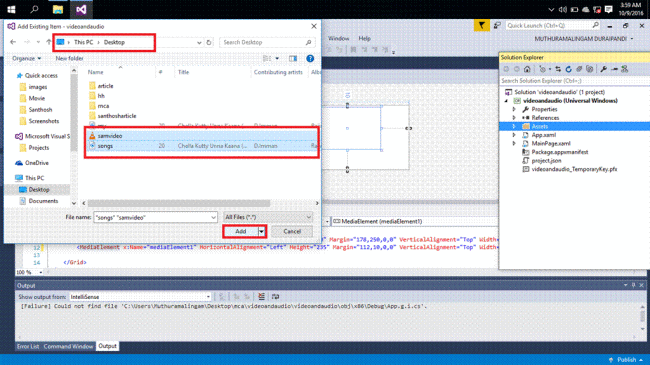Image resolution: width=650 pixels, height=365 pixels.
Task: Switch to the Error List tab
Action: pos(28,346)
